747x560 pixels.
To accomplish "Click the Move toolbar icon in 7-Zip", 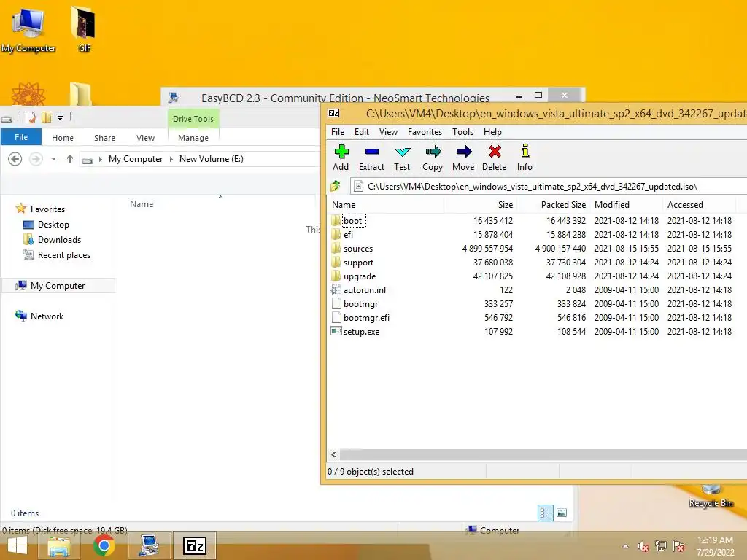I will [463, 157].
